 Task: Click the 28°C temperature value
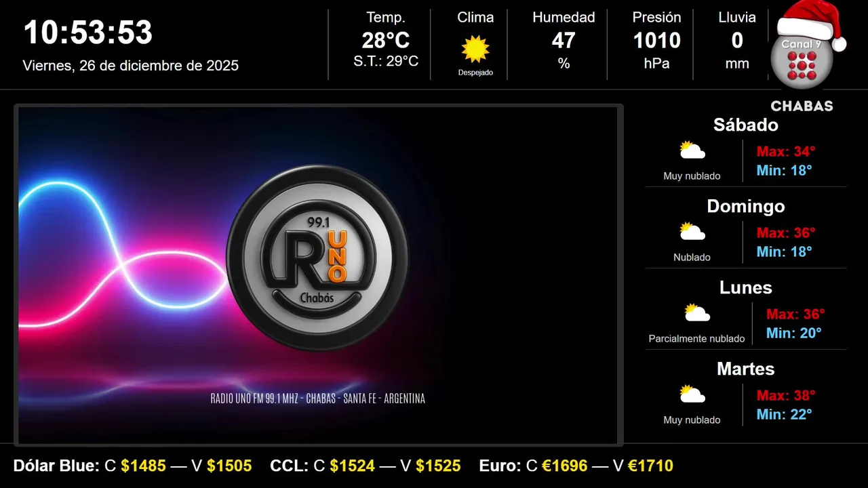(x=386, y=41)
